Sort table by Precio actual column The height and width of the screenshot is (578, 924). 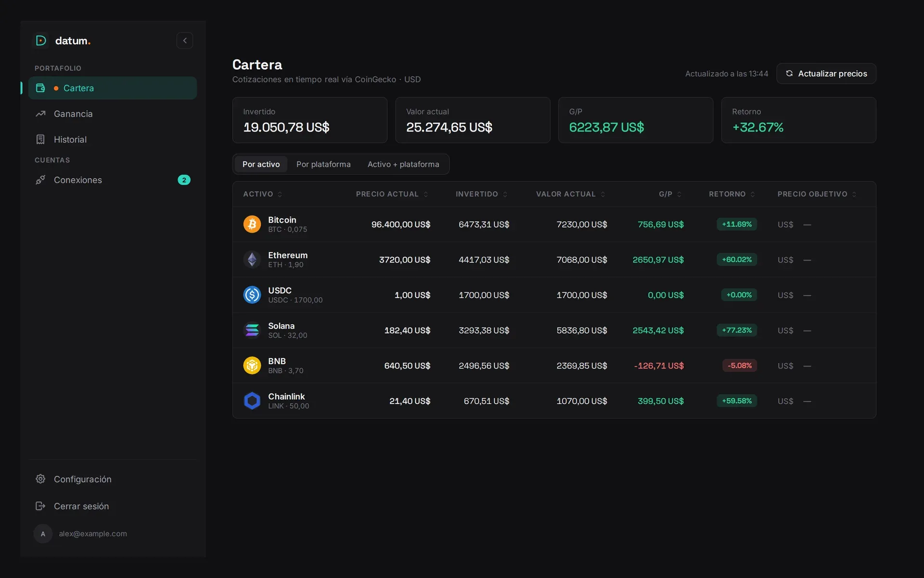pyautogui.click(x=392, y=194)
